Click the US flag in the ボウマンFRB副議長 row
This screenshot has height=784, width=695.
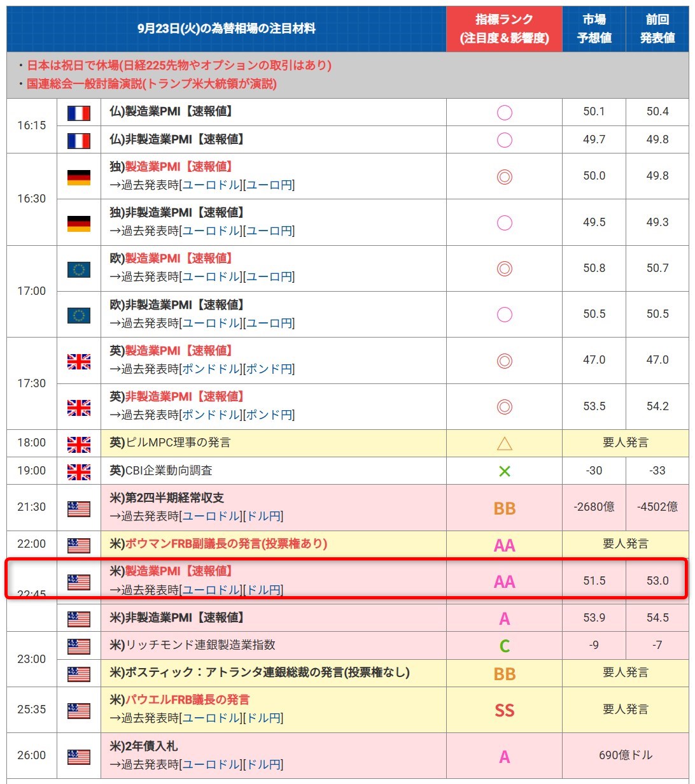tap(79, 545)
